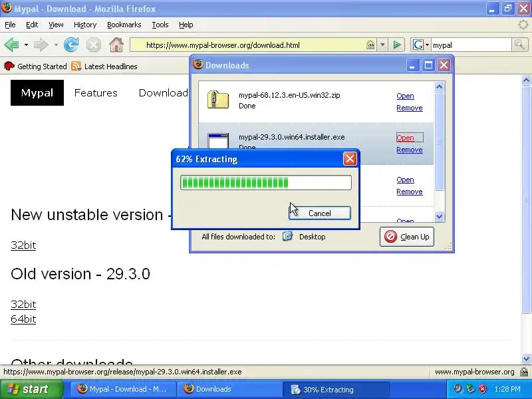Open the View menu
This screenshot has width=532, height=399.
coord(56,25)
